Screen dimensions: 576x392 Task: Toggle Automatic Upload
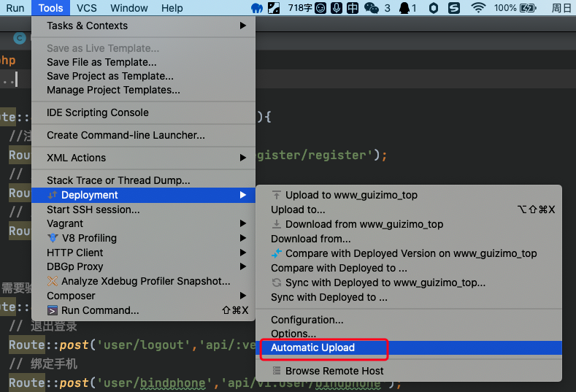click(x=409, y=347)
